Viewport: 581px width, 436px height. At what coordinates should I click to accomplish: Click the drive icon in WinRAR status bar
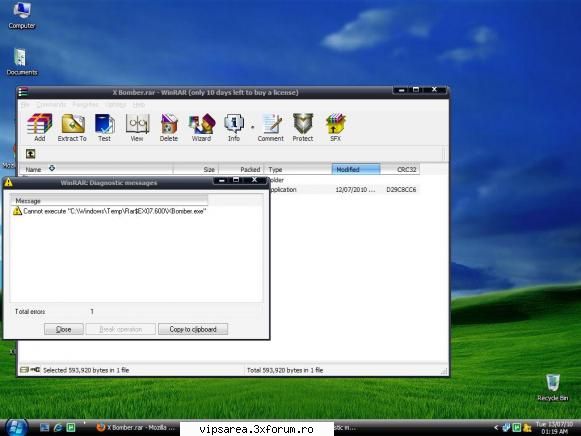click(x=24, y=370)
